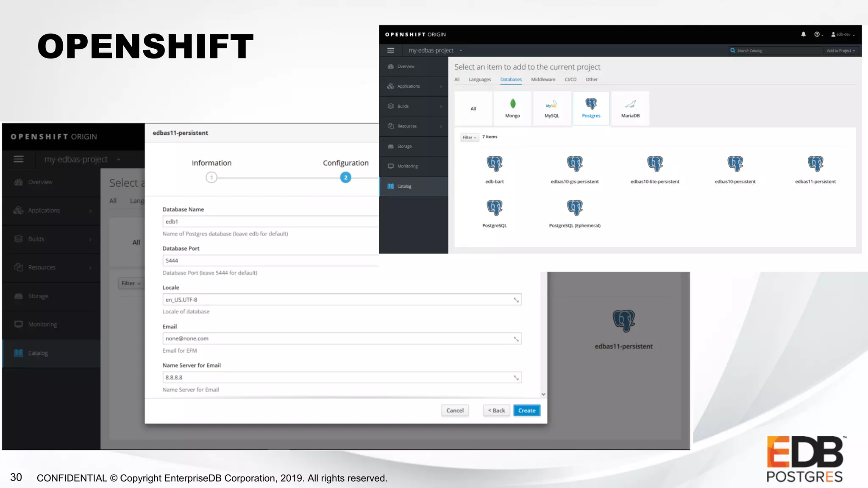868x488 pixels.
Task: Select the MariaDB database tile
Action: (x=630, y=108)
